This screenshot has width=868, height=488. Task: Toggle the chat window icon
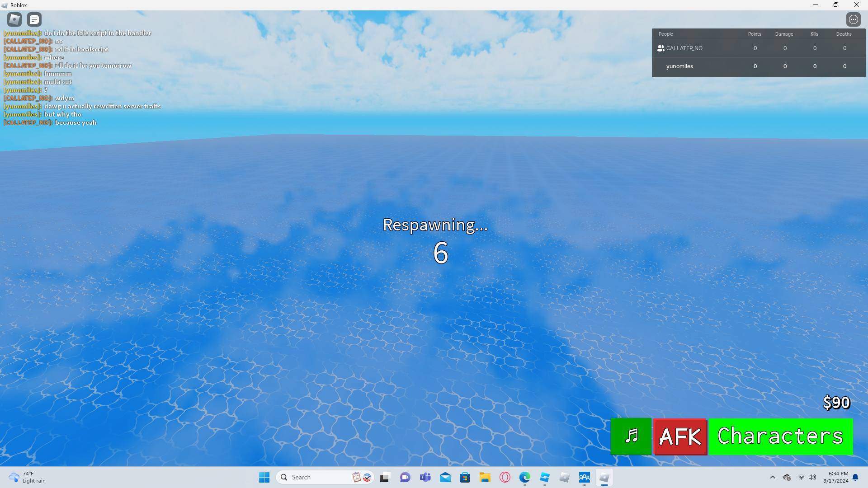(x=34, y=19)
